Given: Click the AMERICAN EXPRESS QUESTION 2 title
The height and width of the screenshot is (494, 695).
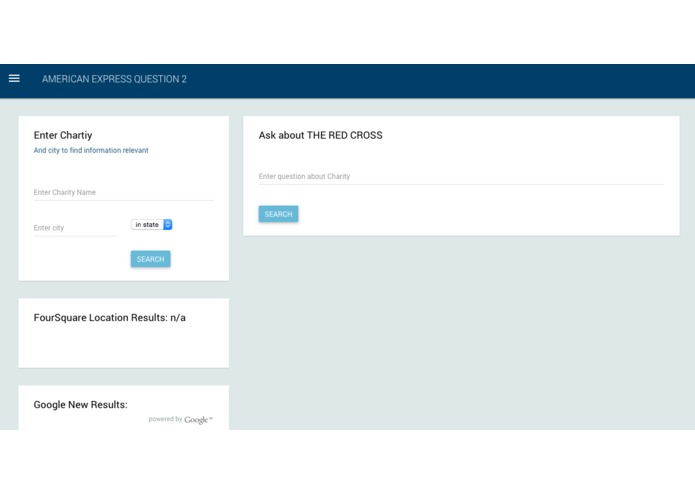Looking at the screenshot, I should [x=114, y=79].
